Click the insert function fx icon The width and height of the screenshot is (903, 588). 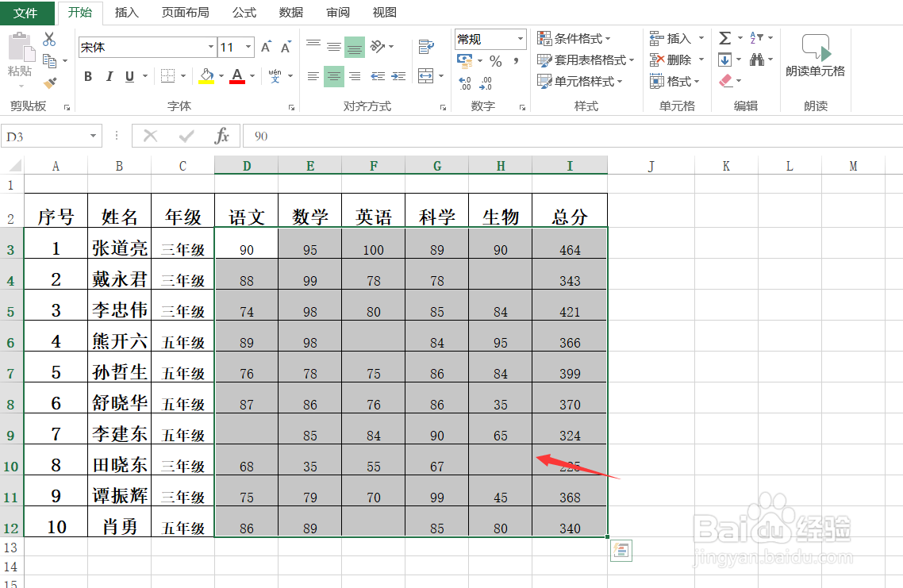point(221,136)
